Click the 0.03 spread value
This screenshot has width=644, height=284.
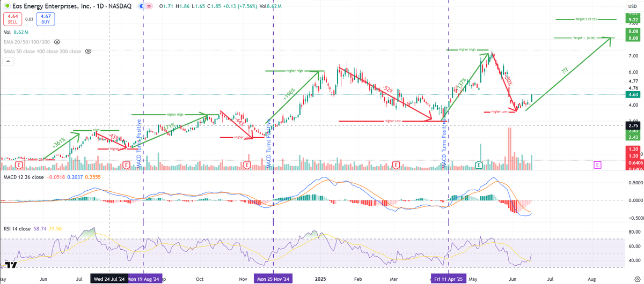29,19
